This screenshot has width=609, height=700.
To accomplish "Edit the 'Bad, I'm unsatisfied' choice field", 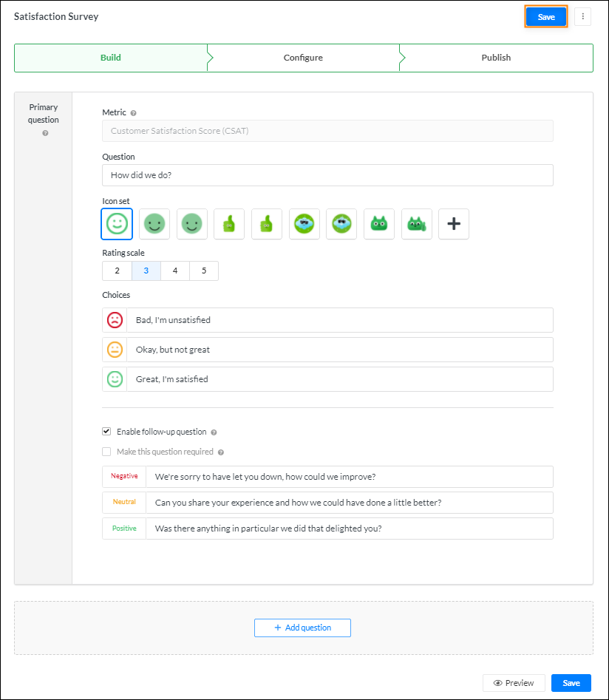I will [x=340, y=320].
